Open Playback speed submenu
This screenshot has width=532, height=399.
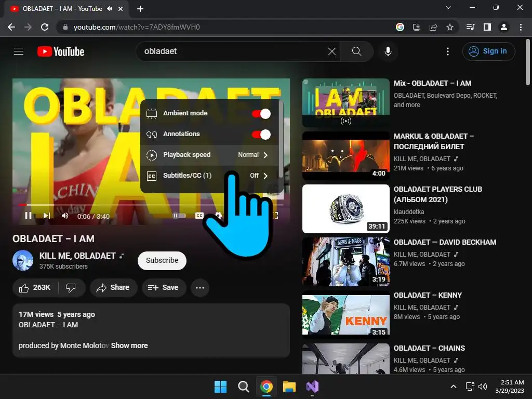pyautogui.click(x=209, y=155)
